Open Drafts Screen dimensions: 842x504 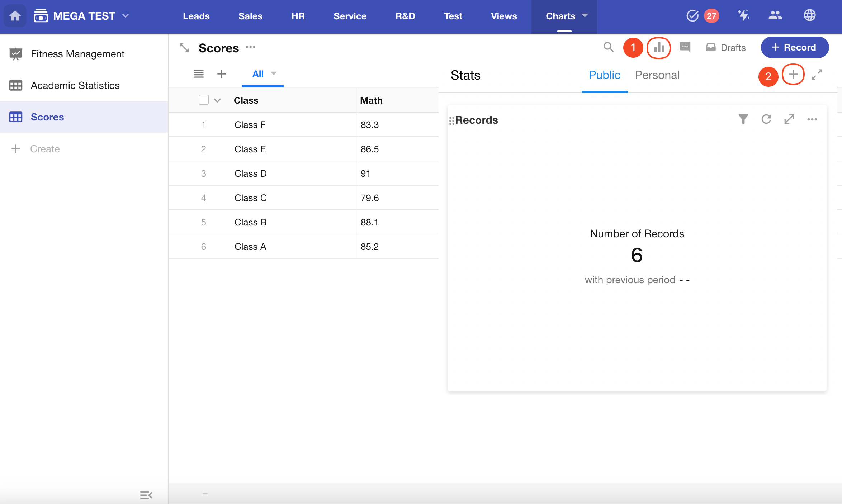tap(726, 48)
